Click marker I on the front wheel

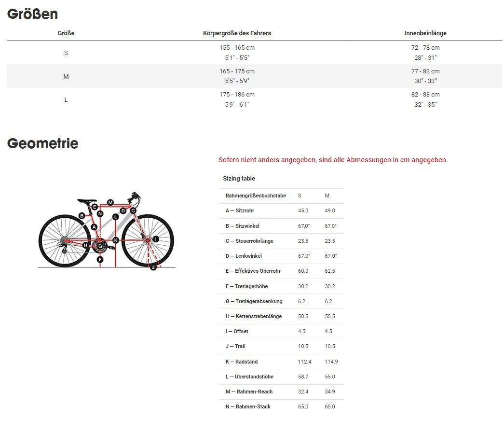point(156,239)
